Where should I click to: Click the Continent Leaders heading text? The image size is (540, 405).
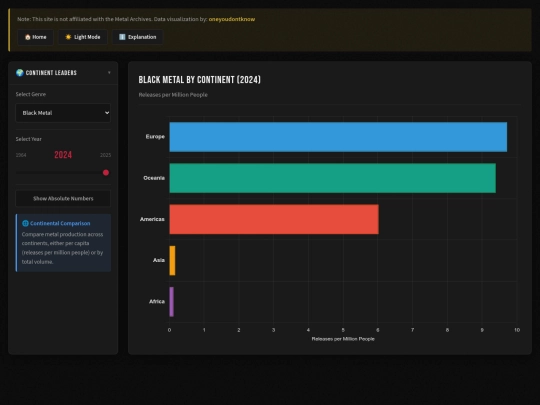point(51,73)
